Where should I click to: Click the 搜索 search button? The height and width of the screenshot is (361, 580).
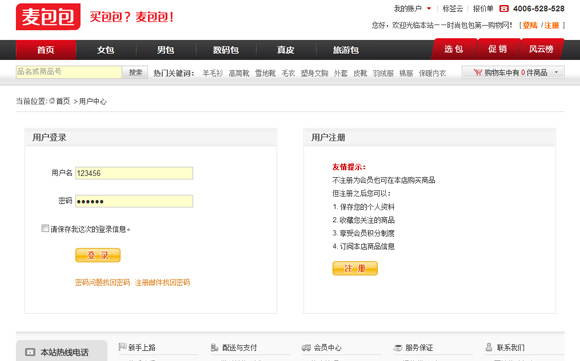click(x=135, y=72)
